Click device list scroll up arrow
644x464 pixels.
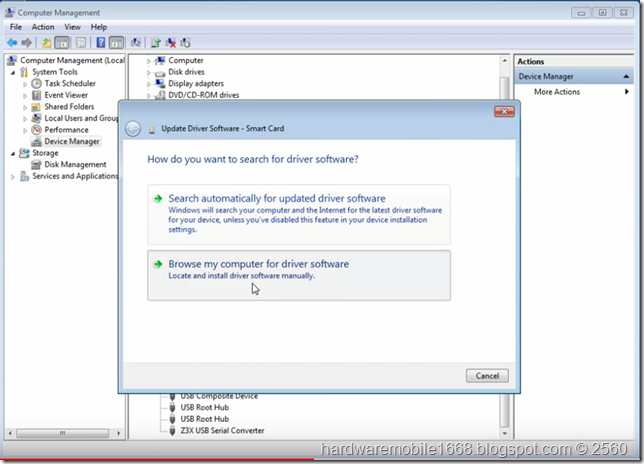tap(504, 61)
